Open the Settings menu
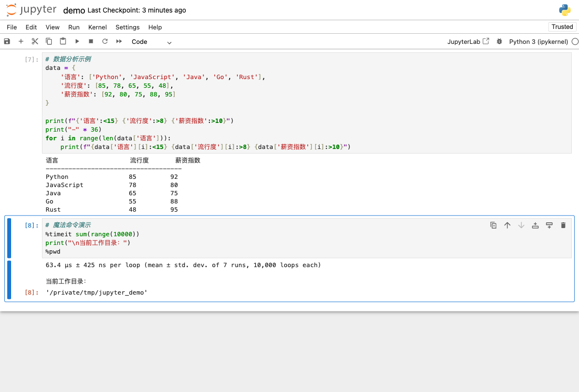579x392 pixels. 127,27
